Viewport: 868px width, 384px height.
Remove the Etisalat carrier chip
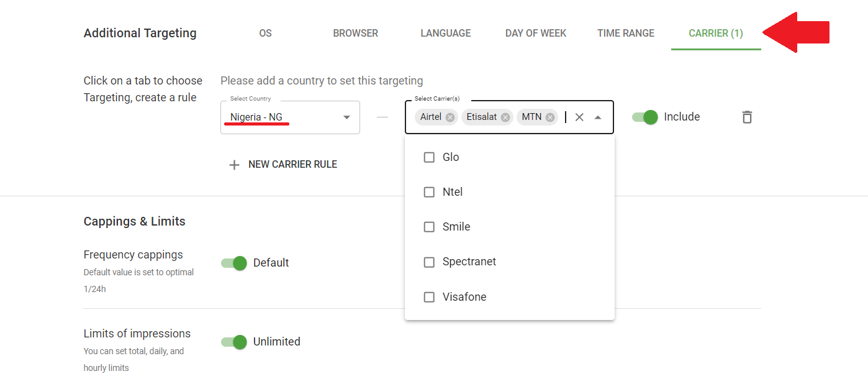(x=505, y=117)
